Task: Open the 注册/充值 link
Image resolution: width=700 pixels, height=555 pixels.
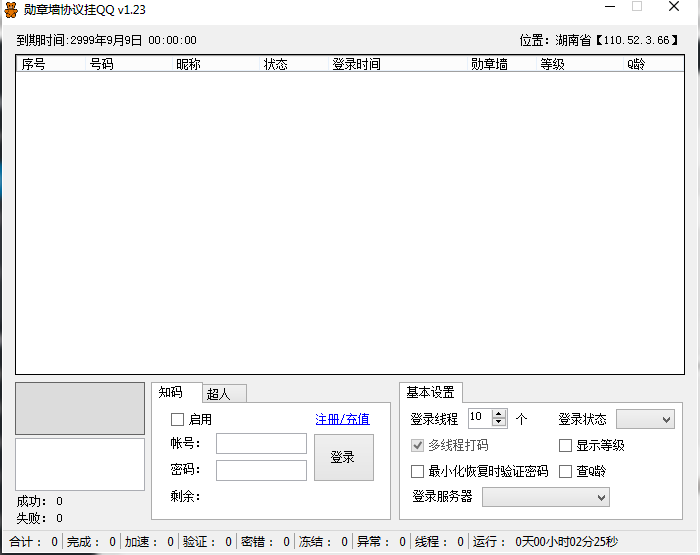Action: coord(342,420)
